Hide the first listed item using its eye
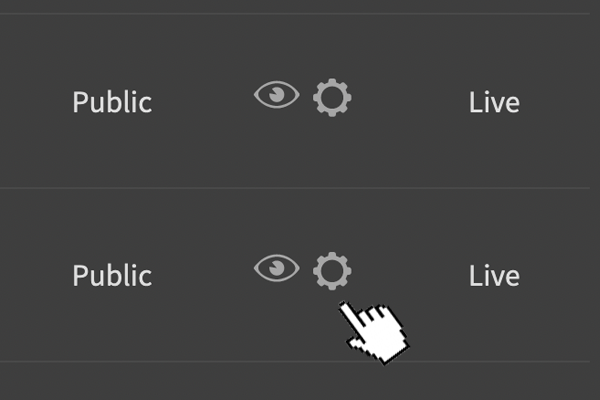Image resolution: width=600 pixels, height=400 pixels. click(277, 95)
